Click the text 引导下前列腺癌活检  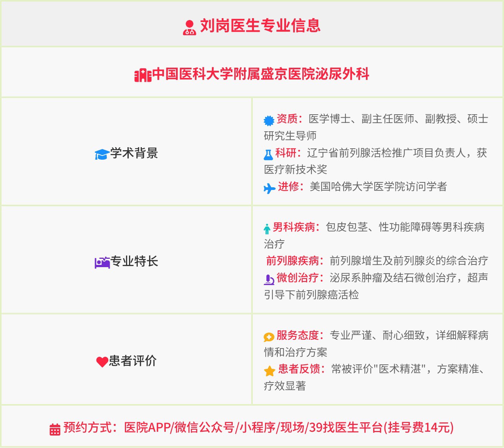311,295
